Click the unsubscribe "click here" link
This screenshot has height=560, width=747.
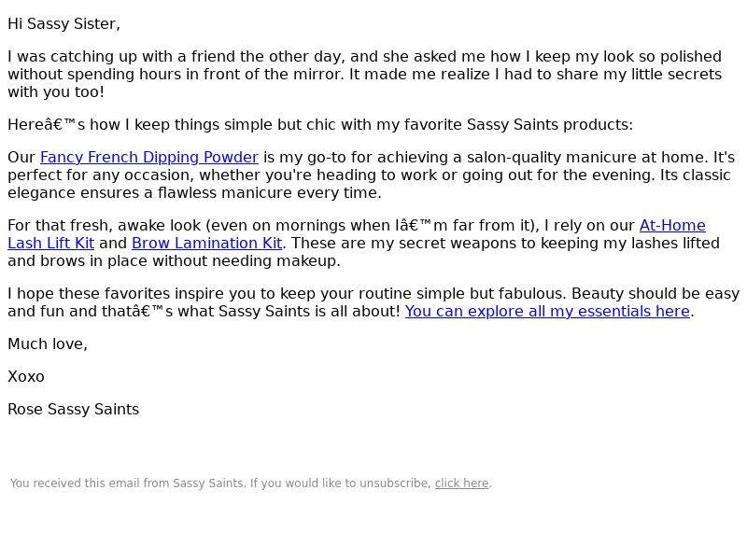461,483
